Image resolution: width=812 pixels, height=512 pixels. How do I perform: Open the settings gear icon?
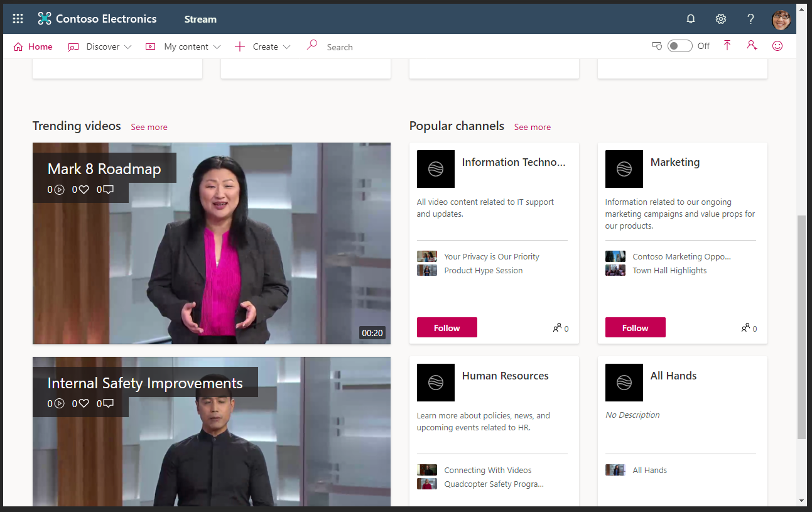721,19
